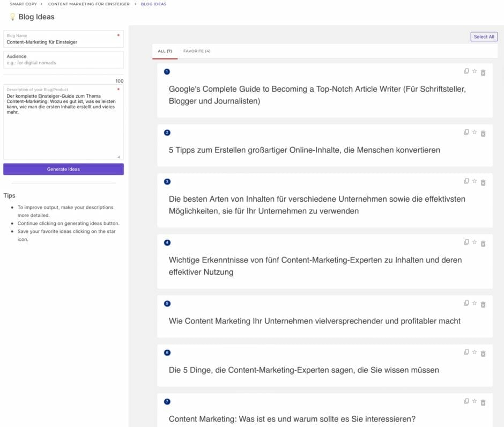Open Content Marketing für Einsteiger breadcrumb
This screenshot has width=504, height=427.
tap(88, 4)
